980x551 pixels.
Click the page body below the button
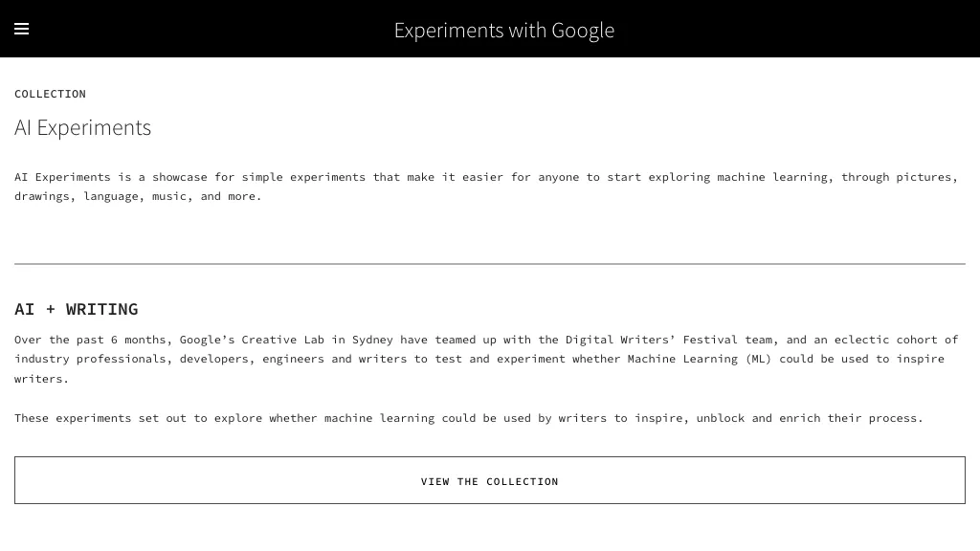click(x=490, y=531)
